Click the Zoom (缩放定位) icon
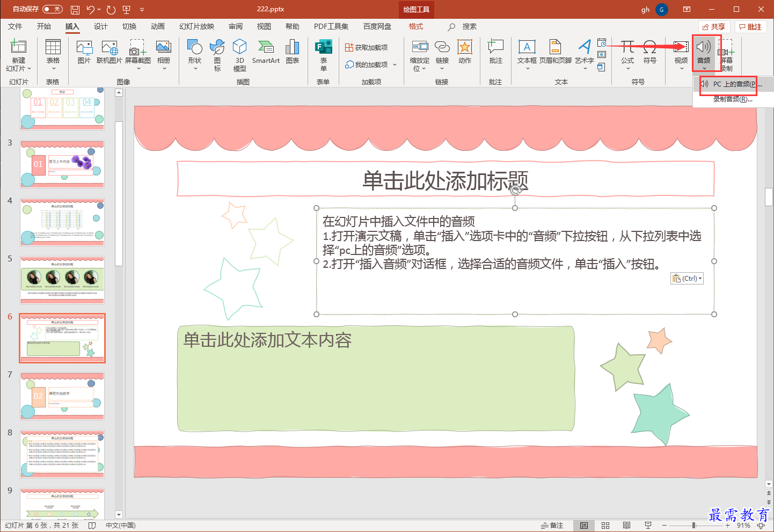 coord(420,47)
